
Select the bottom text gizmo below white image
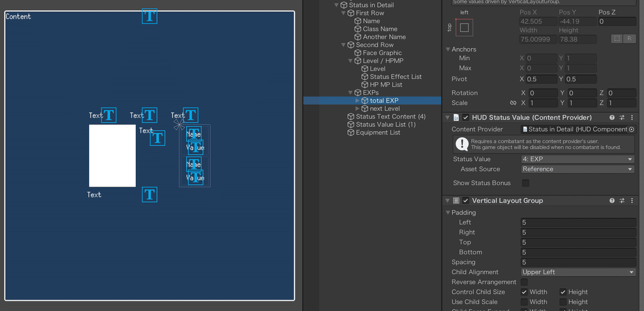pos(150,195)
